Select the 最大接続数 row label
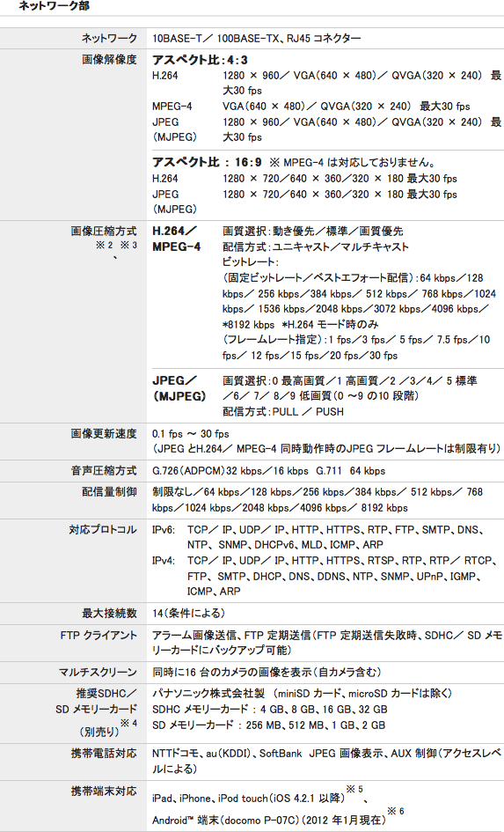The height and width of the screenshot is (832, 504). 109,614
